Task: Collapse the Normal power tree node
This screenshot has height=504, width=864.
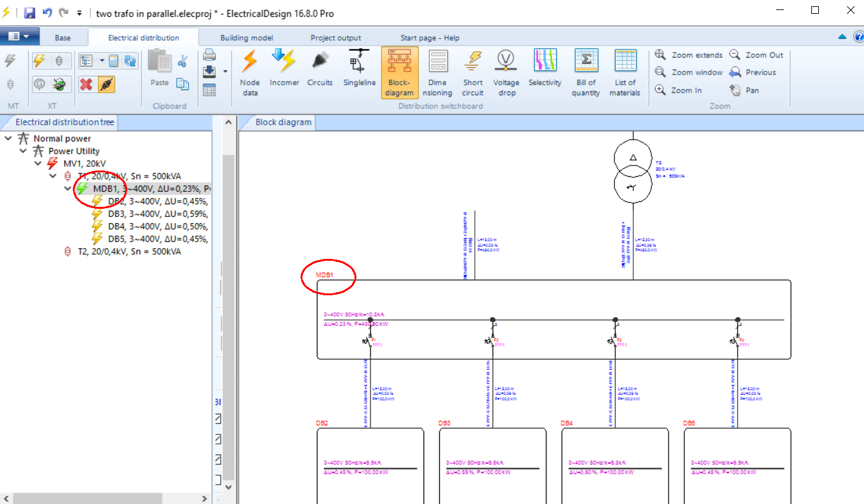Action: point(8,139)
